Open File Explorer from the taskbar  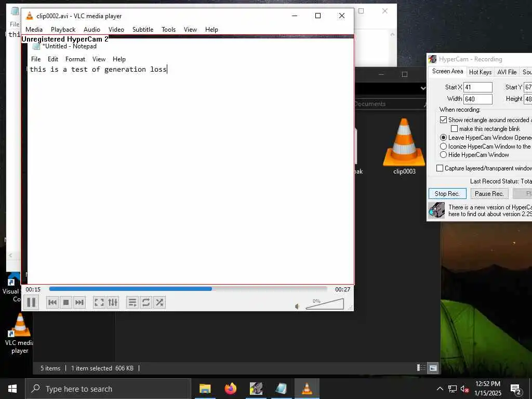(x=205, y=389)
